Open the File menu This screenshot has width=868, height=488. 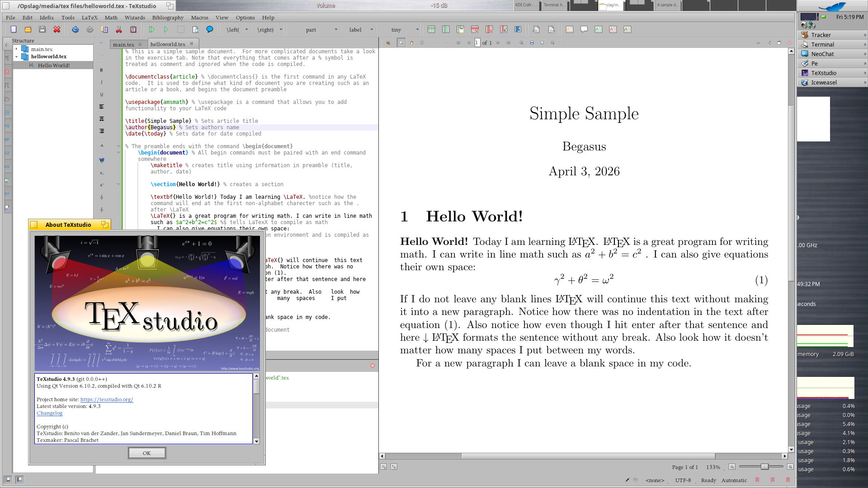tap(10, 18)
